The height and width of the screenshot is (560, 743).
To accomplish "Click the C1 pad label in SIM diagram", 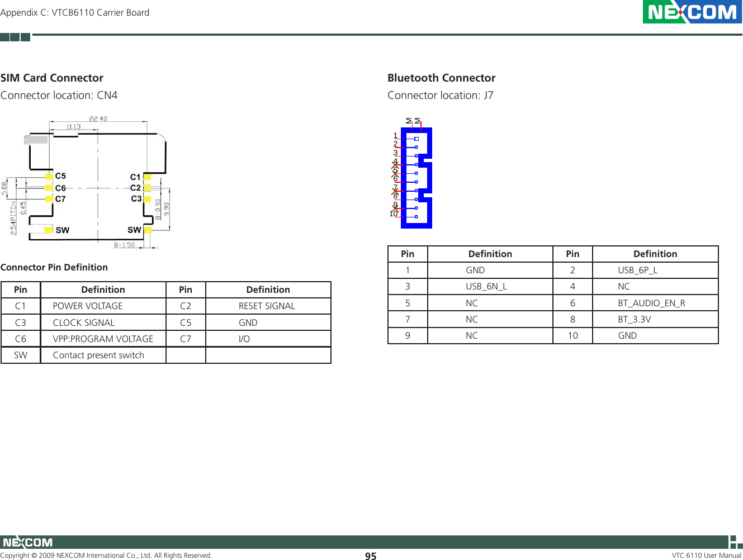I will click(135, 177).
